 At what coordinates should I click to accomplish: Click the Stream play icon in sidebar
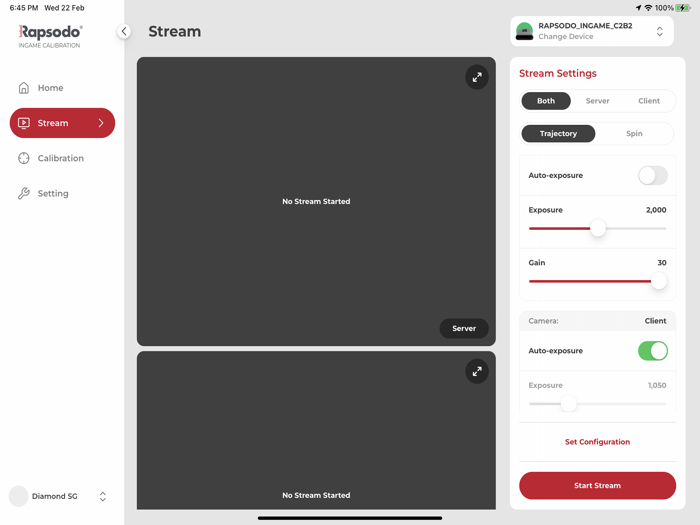[24, 123]
